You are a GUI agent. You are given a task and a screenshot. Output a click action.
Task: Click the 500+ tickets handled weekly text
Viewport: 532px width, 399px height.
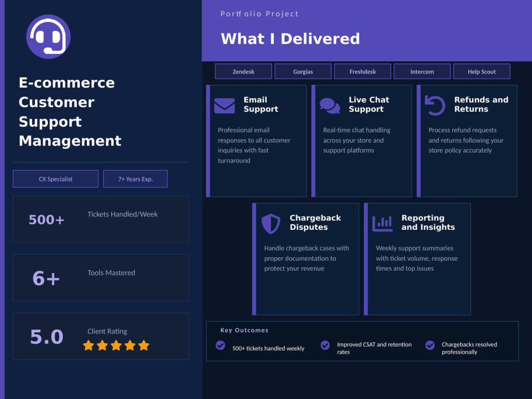268,348
